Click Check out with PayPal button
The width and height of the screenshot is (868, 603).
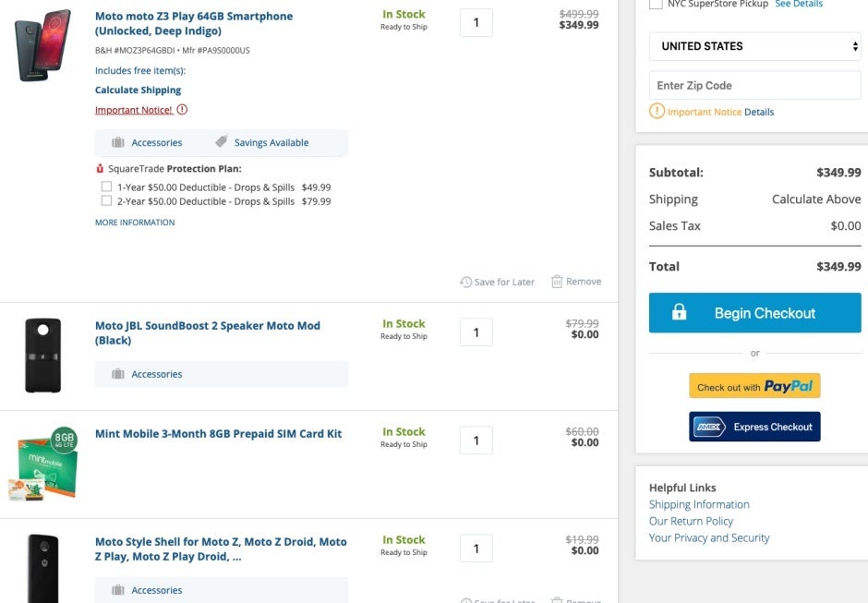click(x=754, y=386)
